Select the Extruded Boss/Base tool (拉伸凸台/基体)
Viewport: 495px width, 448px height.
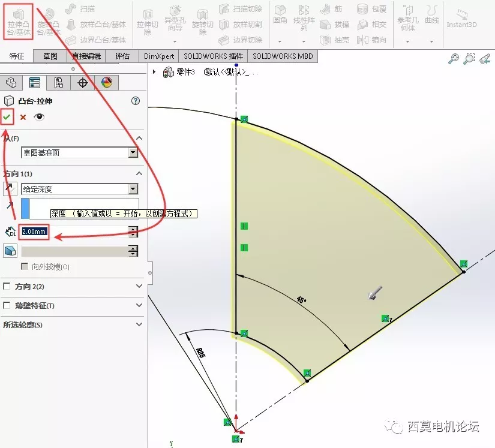click(x=19, y=22)
